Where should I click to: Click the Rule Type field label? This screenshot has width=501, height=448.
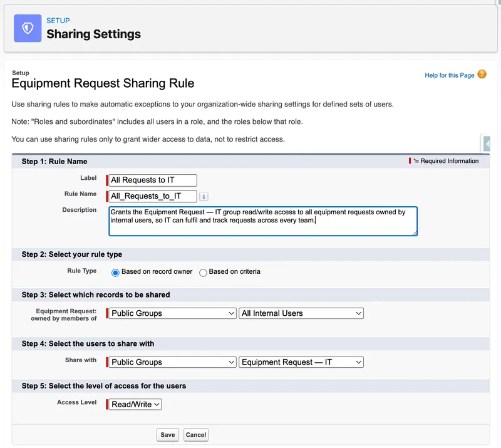(x=82, y=271)
